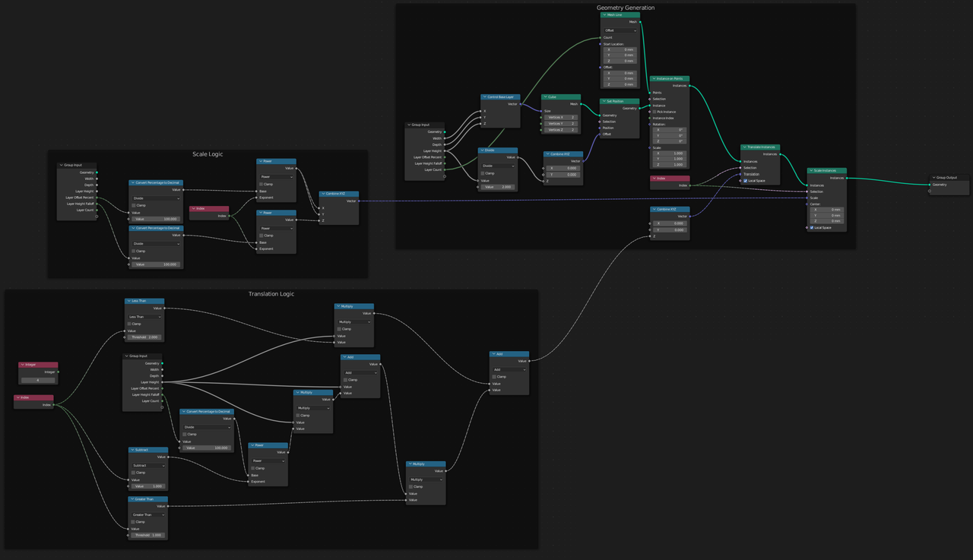Click the Verticles X field on the Cube node
This screenshot has height=560, width=973.
pos(561,117)
